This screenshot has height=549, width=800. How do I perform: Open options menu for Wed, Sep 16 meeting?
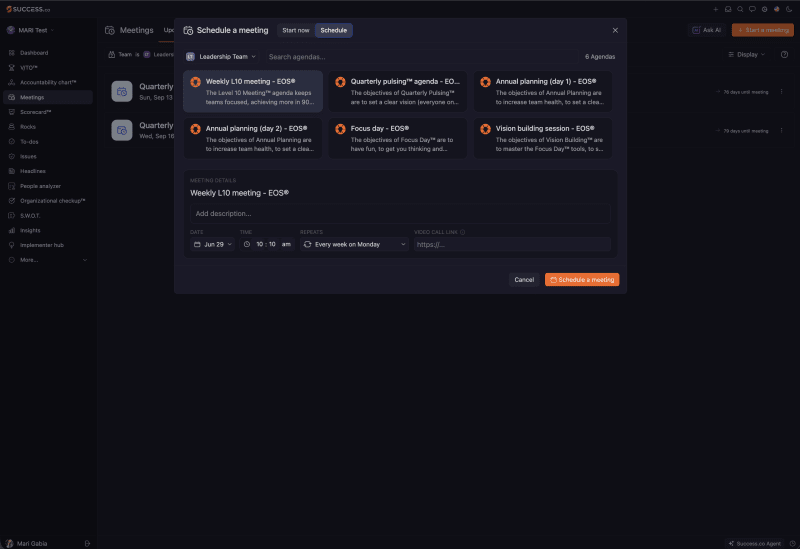(781, 131)
